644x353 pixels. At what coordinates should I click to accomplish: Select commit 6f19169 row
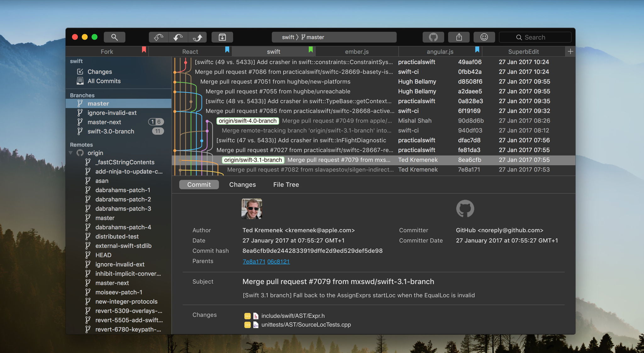[x=374, y=111]
